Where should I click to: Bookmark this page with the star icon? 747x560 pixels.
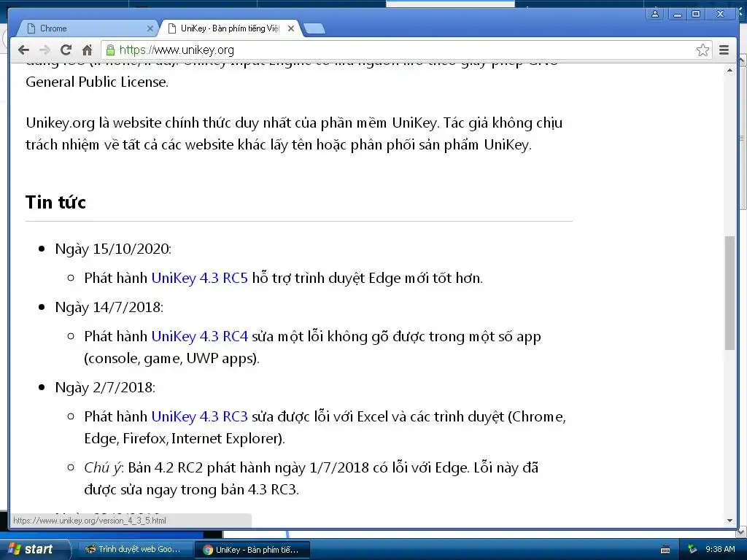pyautogui.click(x=703, y=50)
